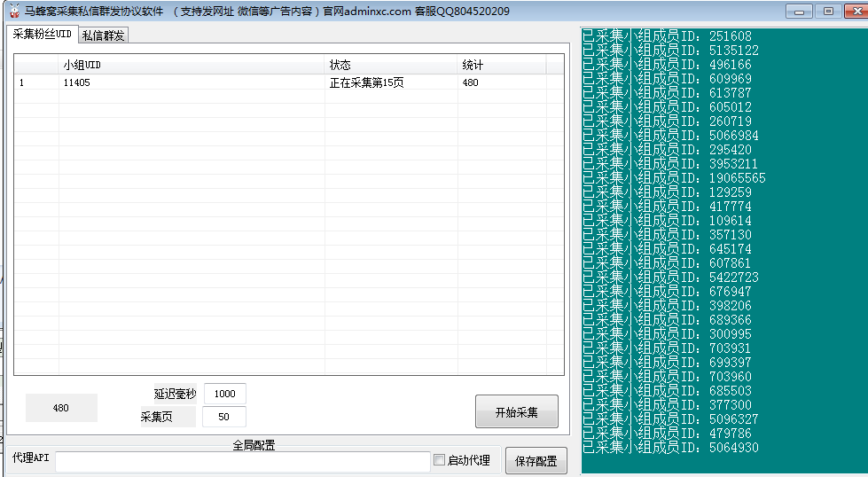Click log line with member ID 19065565
Screen dimensions: 868x477
[674, 178]
